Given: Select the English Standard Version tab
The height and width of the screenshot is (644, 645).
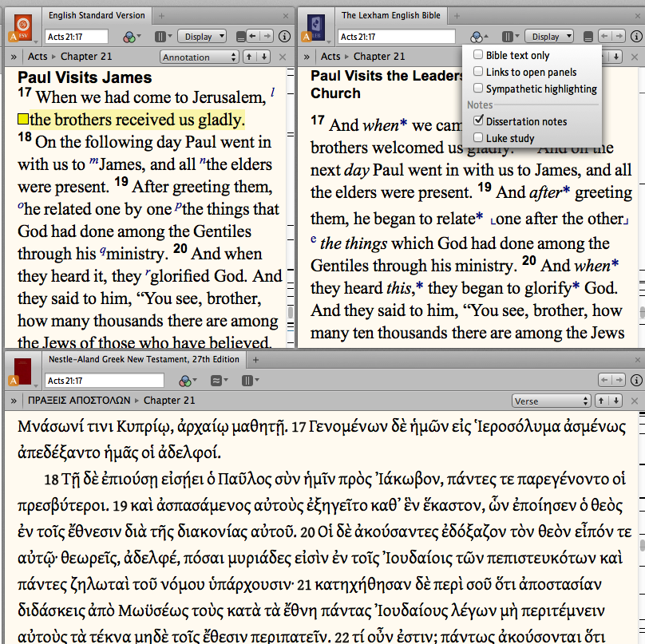Looking at the screenshot, I should pos(97,16).
